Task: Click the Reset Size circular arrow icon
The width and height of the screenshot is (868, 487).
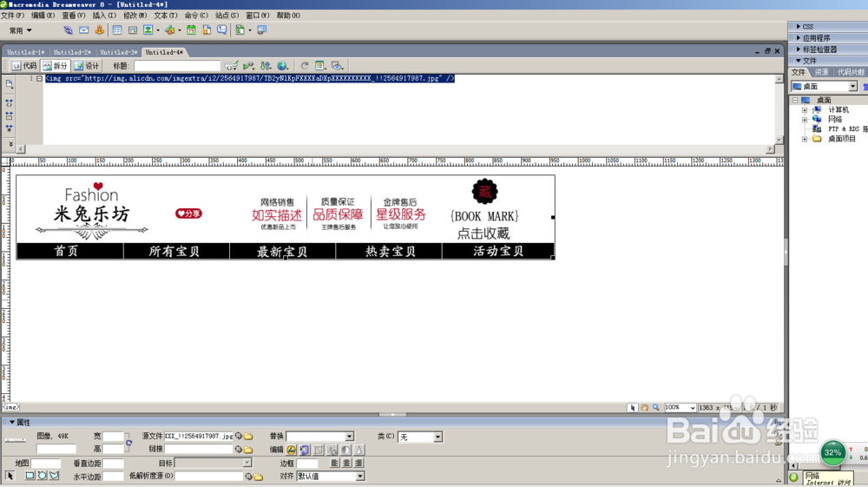Action: (x=128, y=443)
